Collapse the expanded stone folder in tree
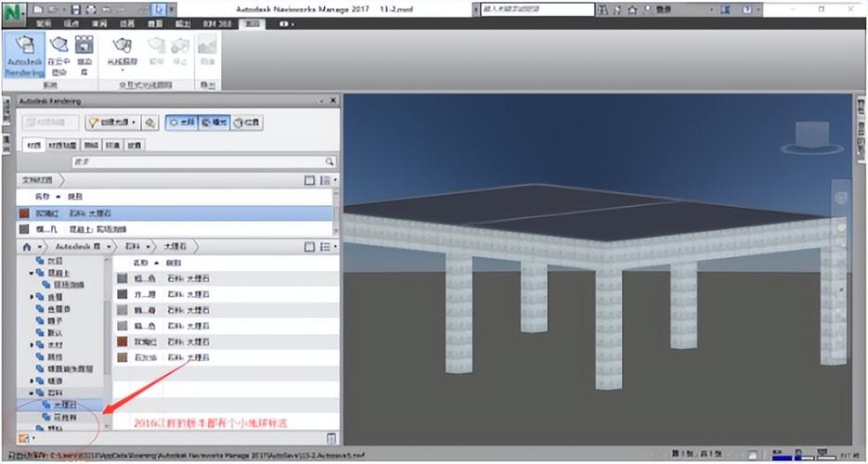 (32, 393)
